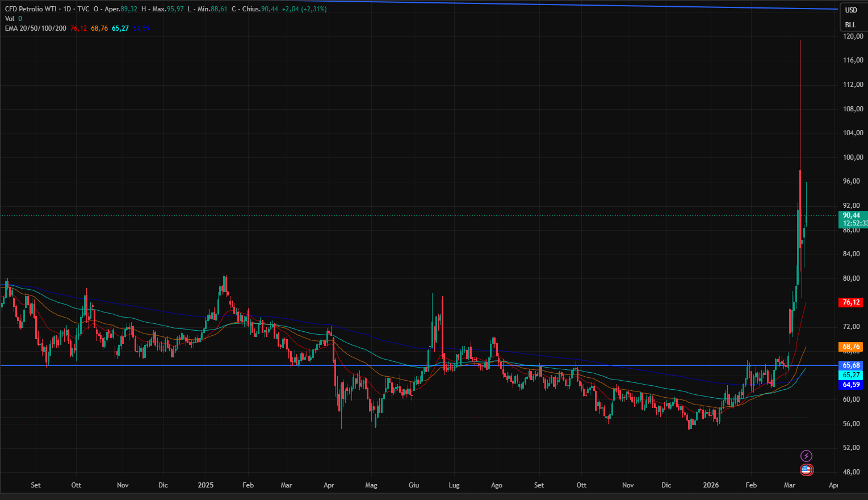The height and width of the screenshot is (500, 868).
Task: Click the red 76,12 price-axis tag
Action: [x=850, y=302]
